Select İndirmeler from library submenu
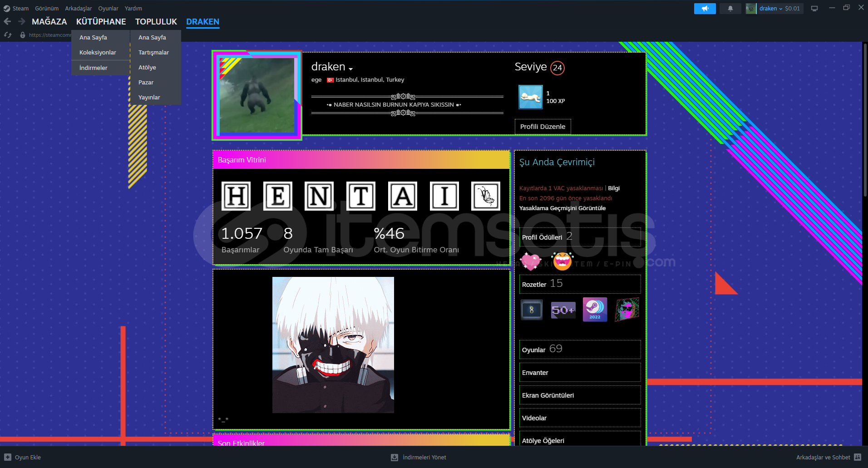Image resolution: width=868 pixels, height=468 pixels. click(100, 68)
